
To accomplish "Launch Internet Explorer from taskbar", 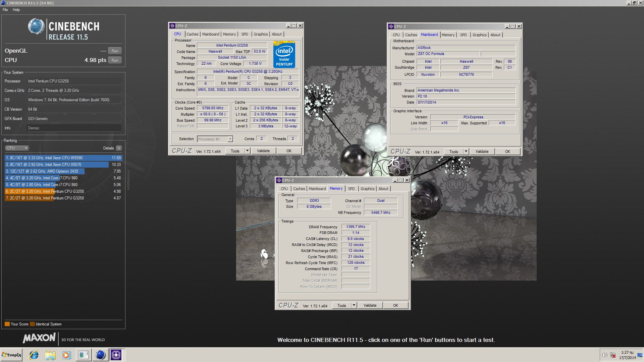I will 34,355.
